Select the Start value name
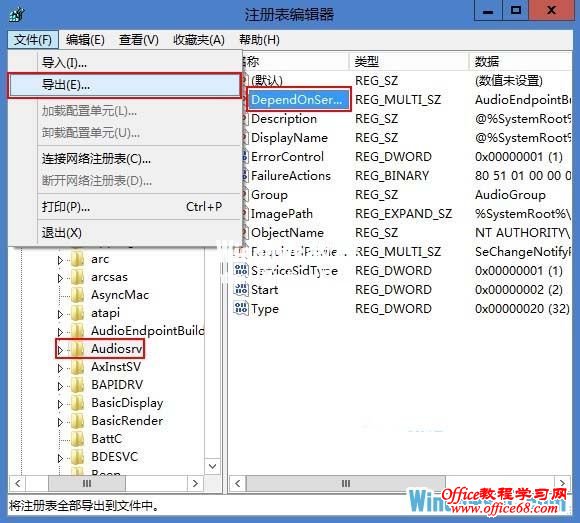The width and height of the screenshot is (580, 523). [264, 290]
